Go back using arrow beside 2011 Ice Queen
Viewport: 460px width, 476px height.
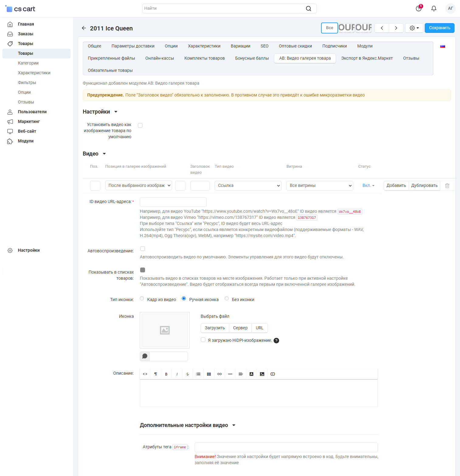pos(84,28)
